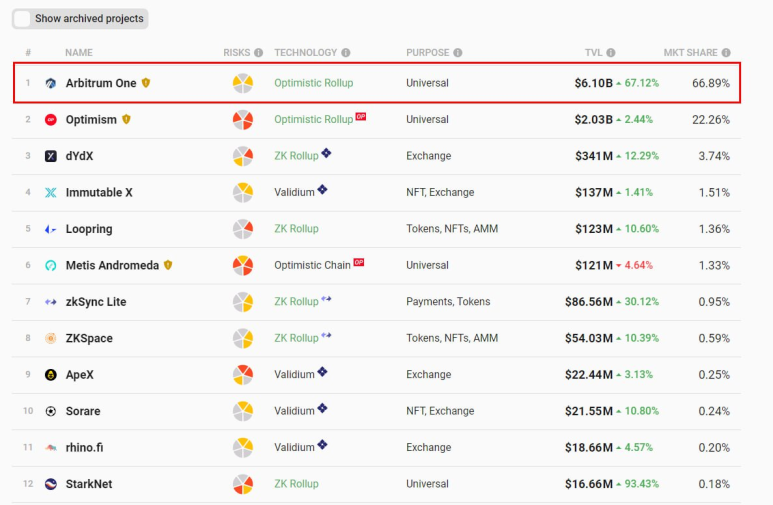Viewport: 773px width, 505px height.
Task: Toggle the Show archived projects checkbox
Action: pyautogui.click(x=22, y=19)
